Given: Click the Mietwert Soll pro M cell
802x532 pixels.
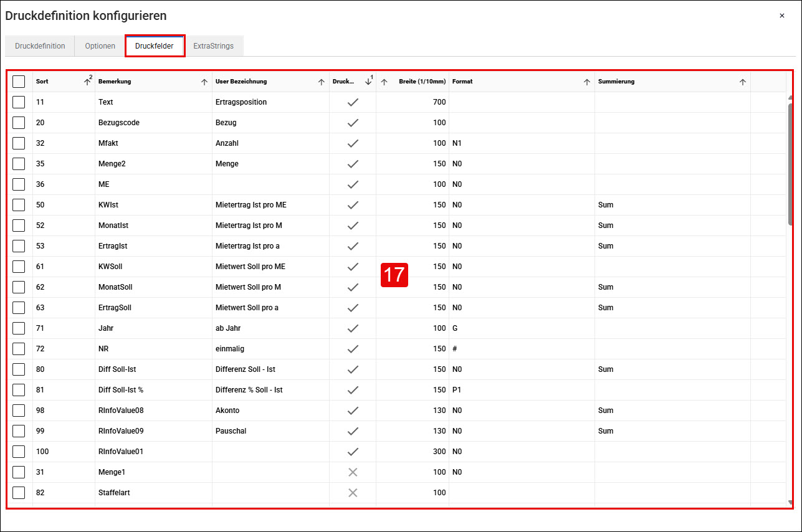Looking at the screenshot, I should (270, 287).
